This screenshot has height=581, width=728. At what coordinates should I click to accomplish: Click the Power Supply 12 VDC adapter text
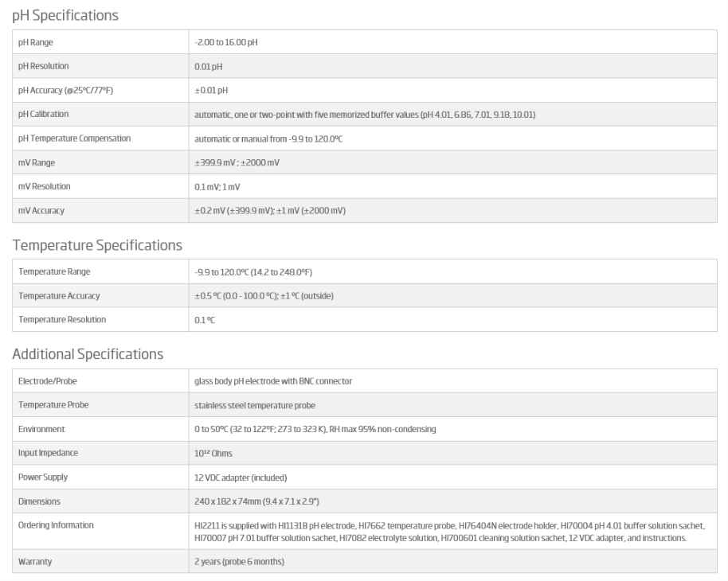point(241,477)
